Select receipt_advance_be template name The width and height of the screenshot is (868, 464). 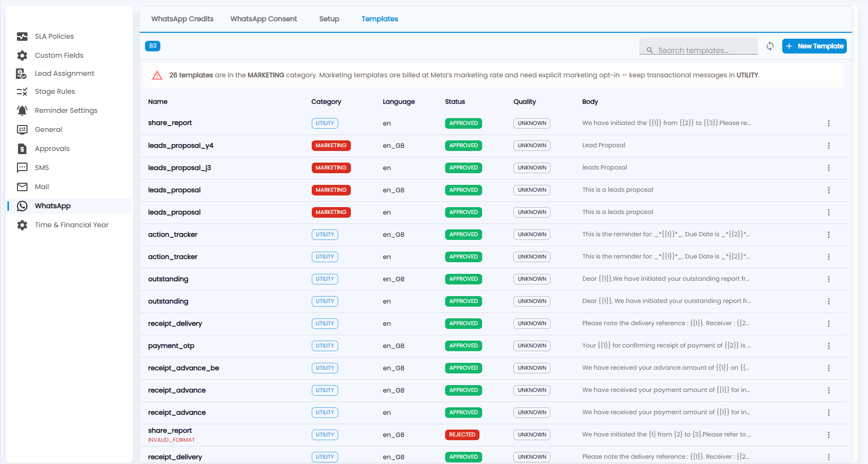(x=184, y=368)
